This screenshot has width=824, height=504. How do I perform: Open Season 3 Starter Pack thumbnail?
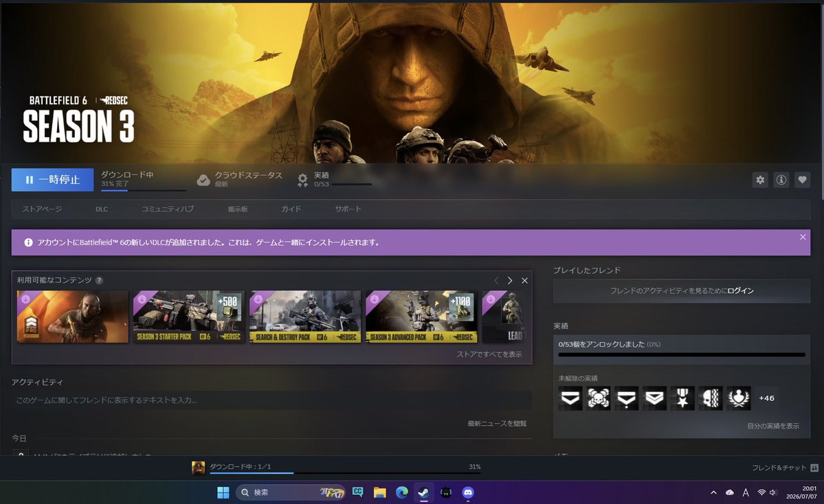click(x=189, y=317)
